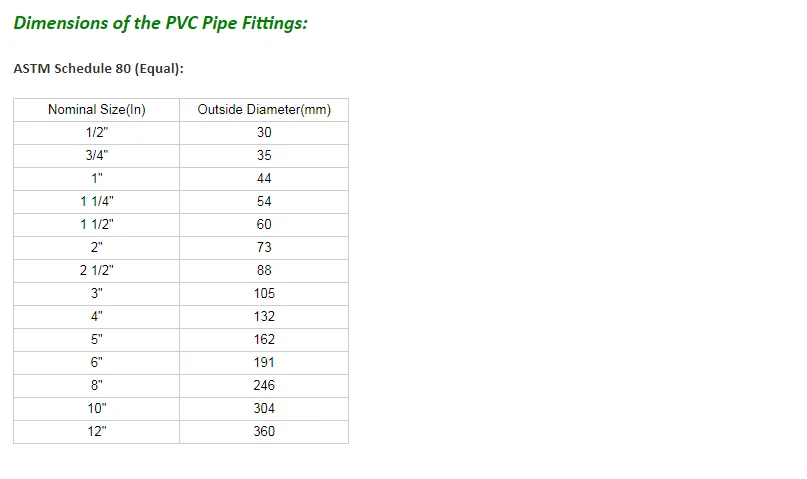
Task: Click the outside diameter value 191
Action: (x=264, y=363)
